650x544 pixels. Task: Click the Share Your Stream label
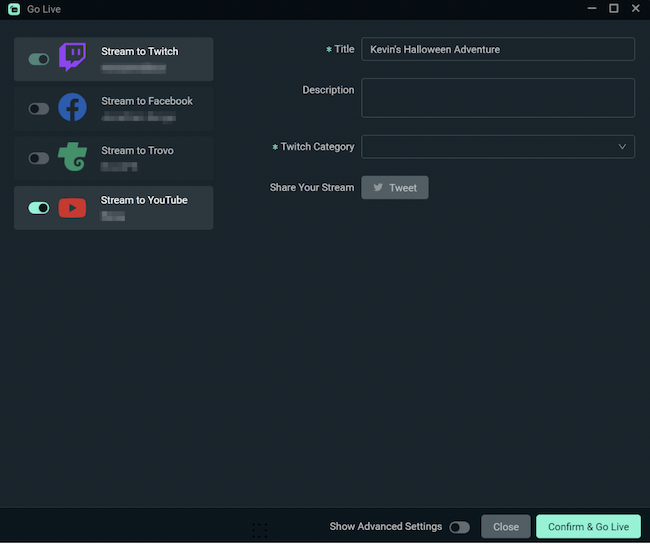(x=312, y=187)
